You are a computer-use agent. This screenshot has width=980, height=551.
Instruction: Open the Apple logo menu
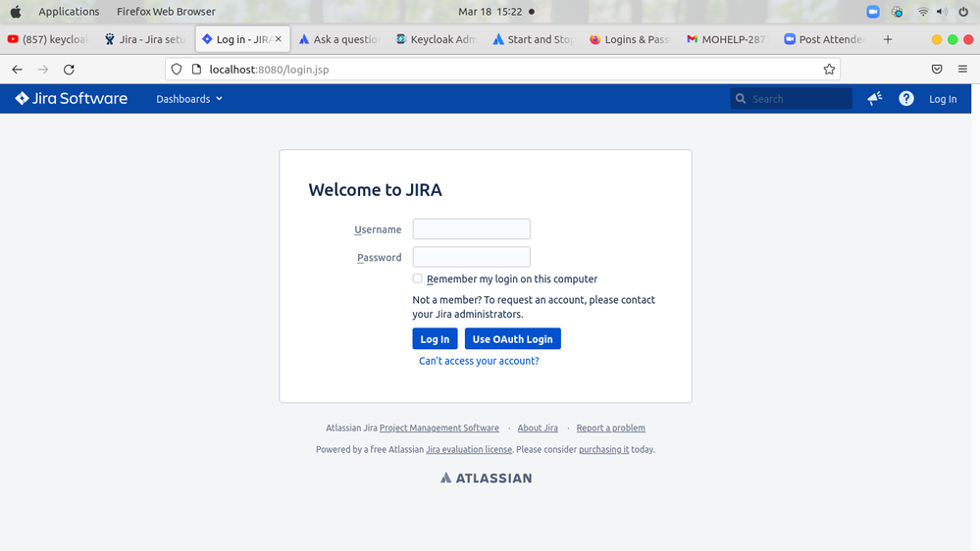[x=16, y=11]
